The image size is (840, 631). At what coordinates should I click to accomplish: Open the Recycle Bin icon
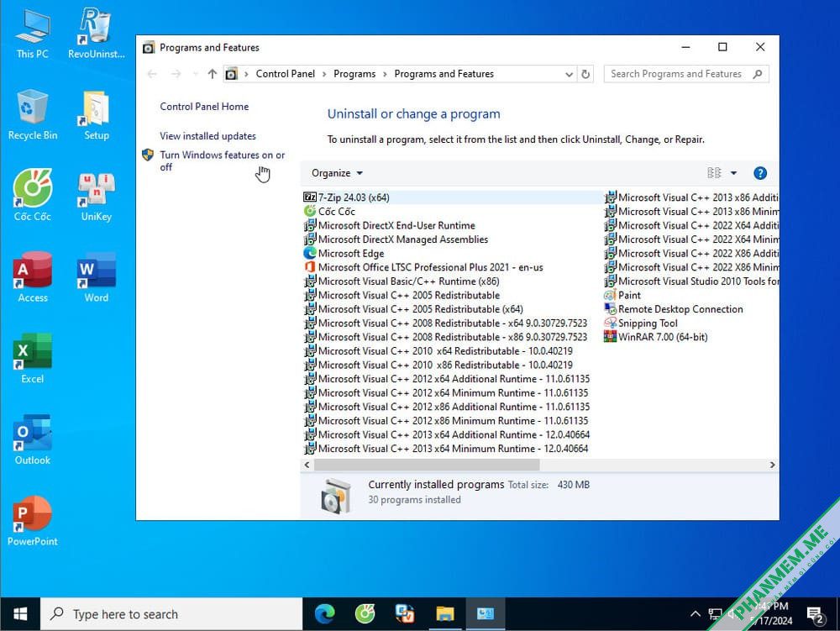(32, 114)
